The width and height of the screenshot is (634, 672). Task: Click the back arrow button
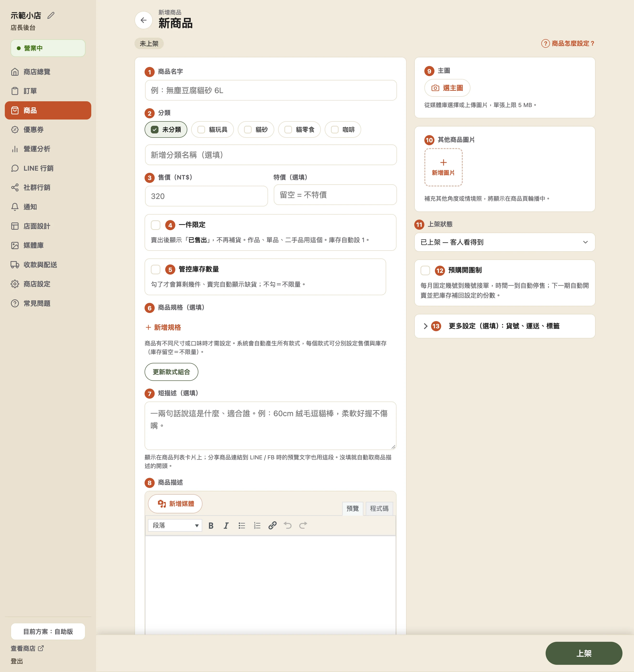tap(143, 20)
